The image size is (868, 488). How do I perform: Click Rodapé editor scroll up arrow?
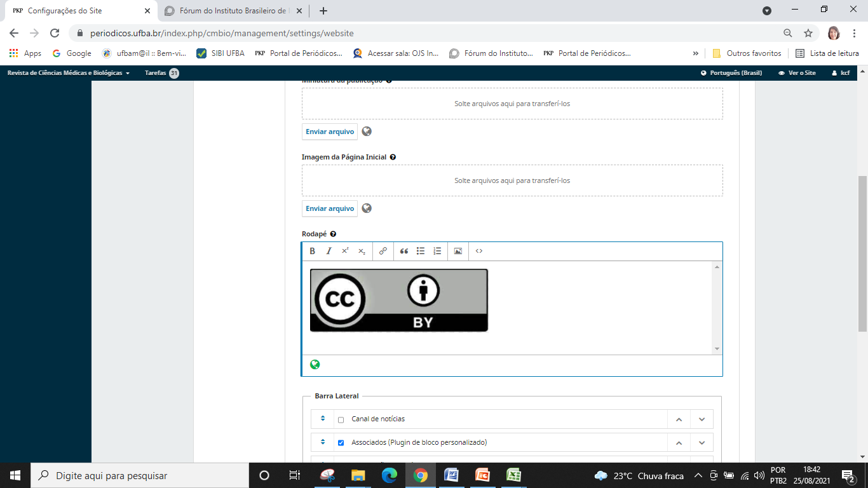717,267
